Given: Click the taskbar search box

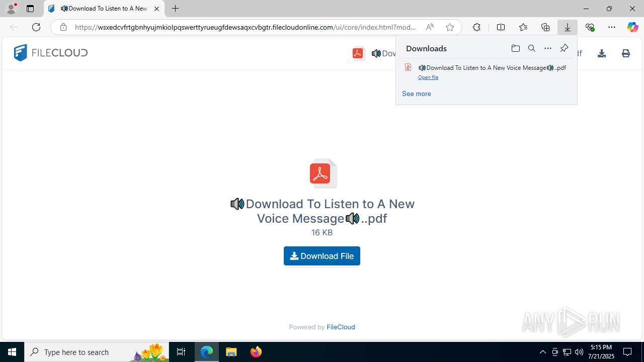Looking at the screenshot, I should click(x=97, y=352).
